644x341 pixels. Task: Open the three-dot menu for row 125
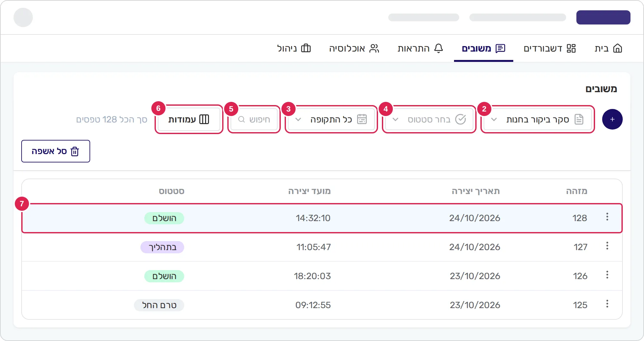click(x=607, y=304)
